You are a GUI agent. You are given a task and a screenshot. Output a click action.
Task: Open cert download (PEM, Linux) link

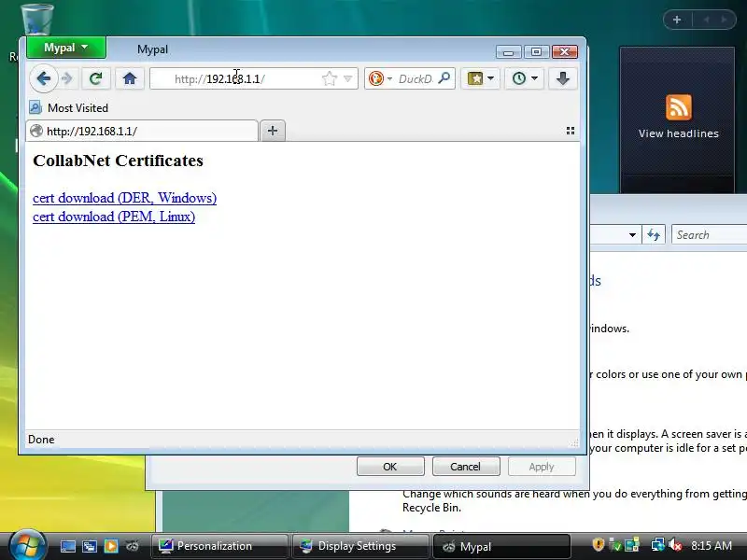click(x=114, y=217)
